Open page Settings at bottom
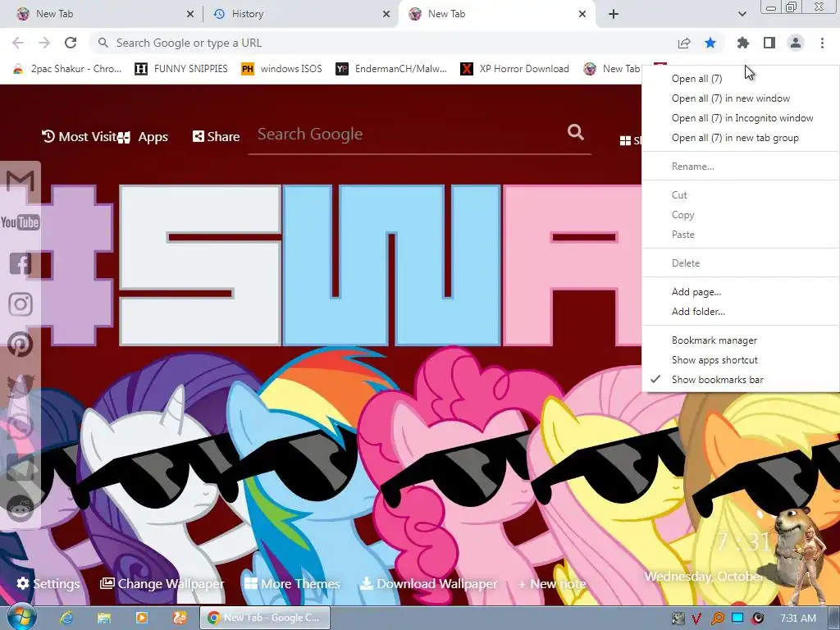Viewport: 840px width, 630px height. [x=48, y=583]
